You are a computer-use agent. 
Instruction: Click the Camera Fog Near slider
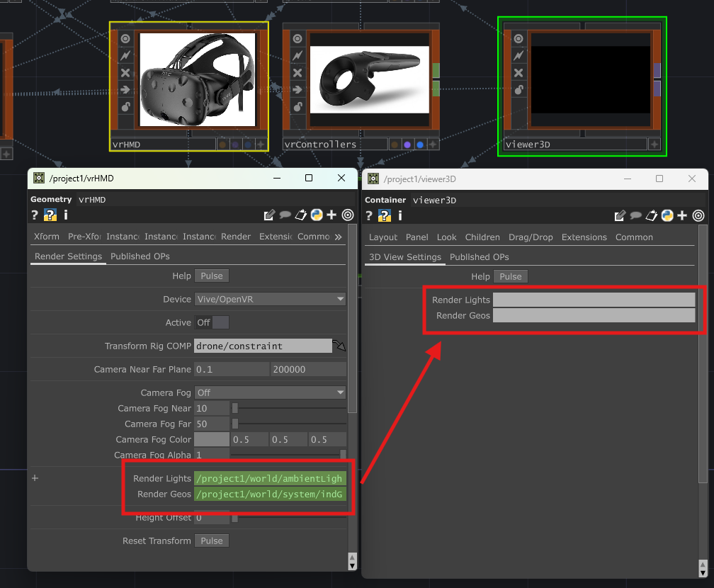(x=289, y=408)
